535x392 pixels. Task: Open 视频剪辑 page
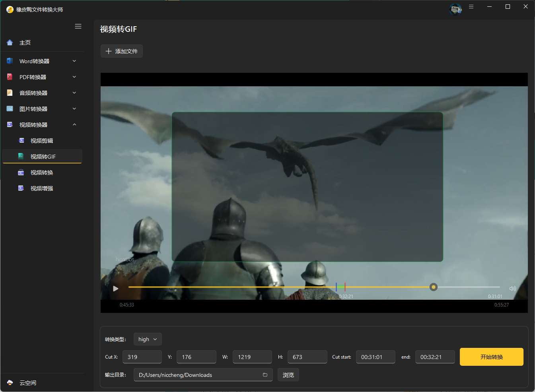click(x=42, y=140)
